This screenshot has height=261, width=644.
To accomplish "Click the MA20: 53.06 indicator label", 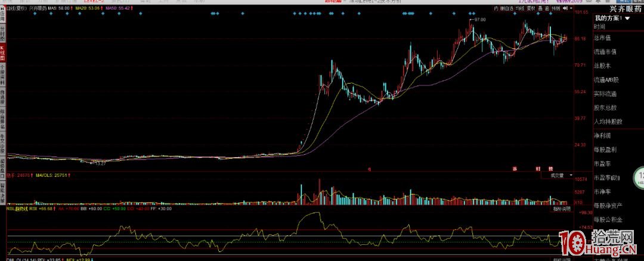I will (87, 8).
